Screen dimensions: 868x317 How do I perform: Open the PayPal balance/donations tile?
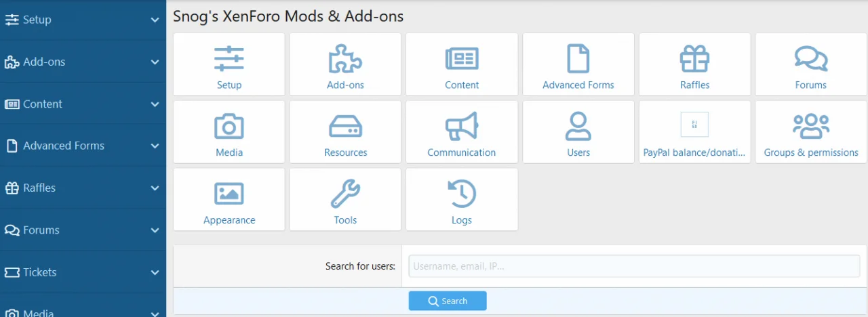[x=694, y=133]
